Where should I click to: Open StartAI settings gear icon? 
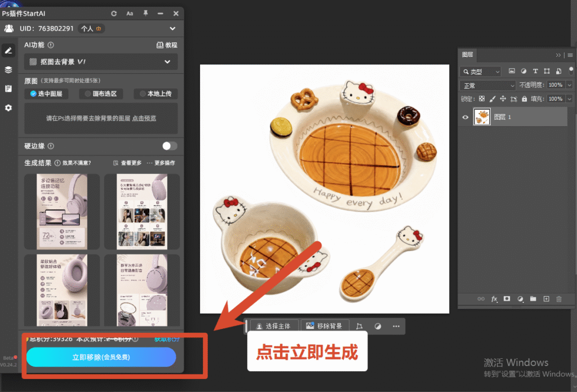(x=8, y=108)
